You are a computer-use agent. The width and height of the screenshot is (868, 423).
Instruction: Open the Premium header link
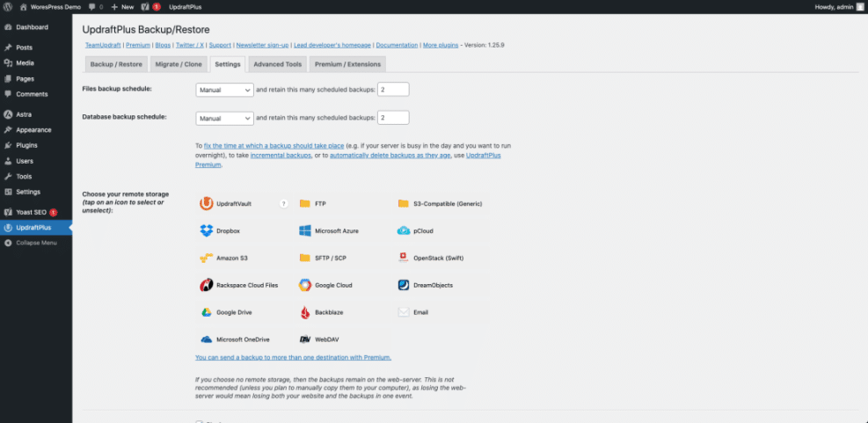click(x=138, y=46)
